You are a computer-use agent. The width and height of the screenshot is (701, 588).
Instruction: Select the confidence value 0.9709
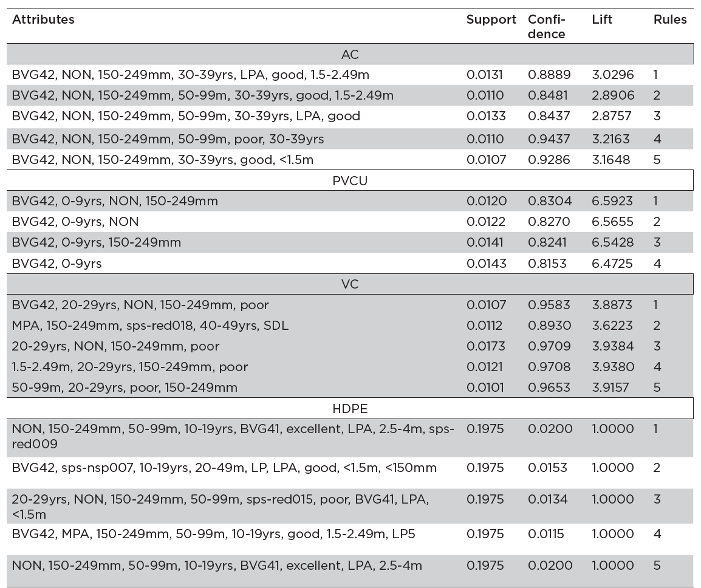pyautogui.click(x=549, y=346)
